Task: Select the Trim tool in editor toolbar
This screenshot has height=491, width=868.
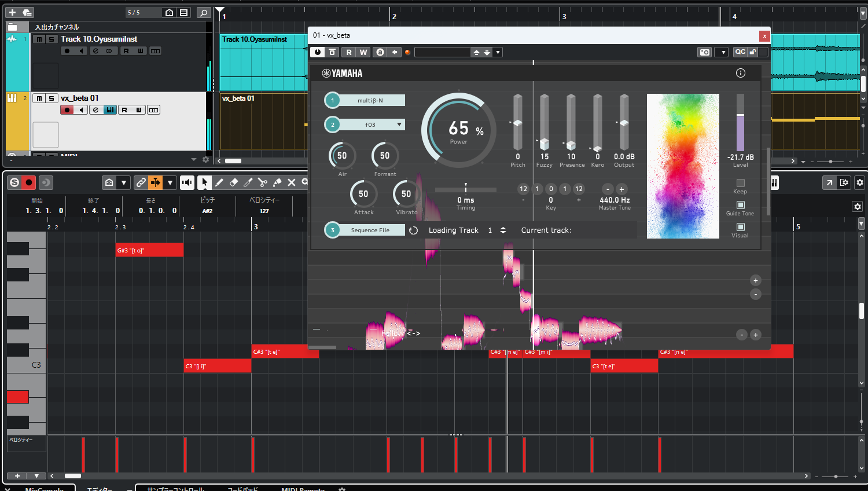Action: pos(248,182)
